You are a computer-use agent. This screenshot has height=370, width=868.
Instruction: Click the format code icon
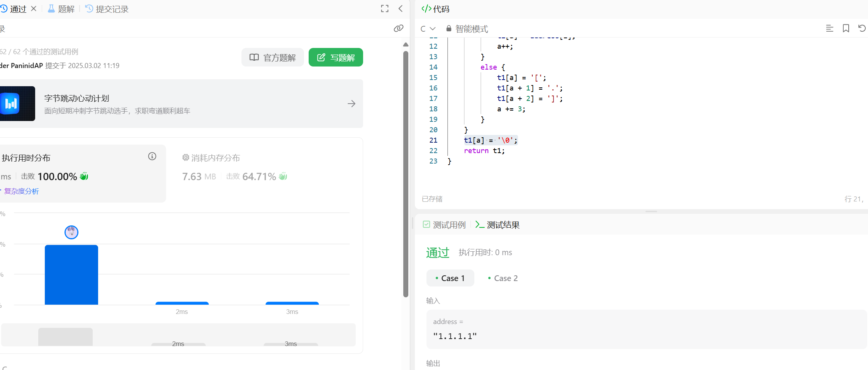(x=829, y=28)
